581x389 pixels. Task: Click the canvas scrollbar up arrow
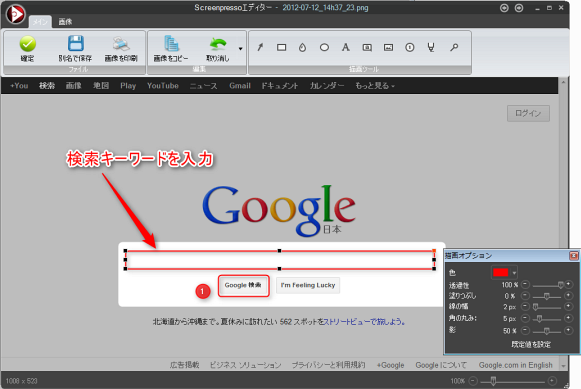tap(563, 82)
